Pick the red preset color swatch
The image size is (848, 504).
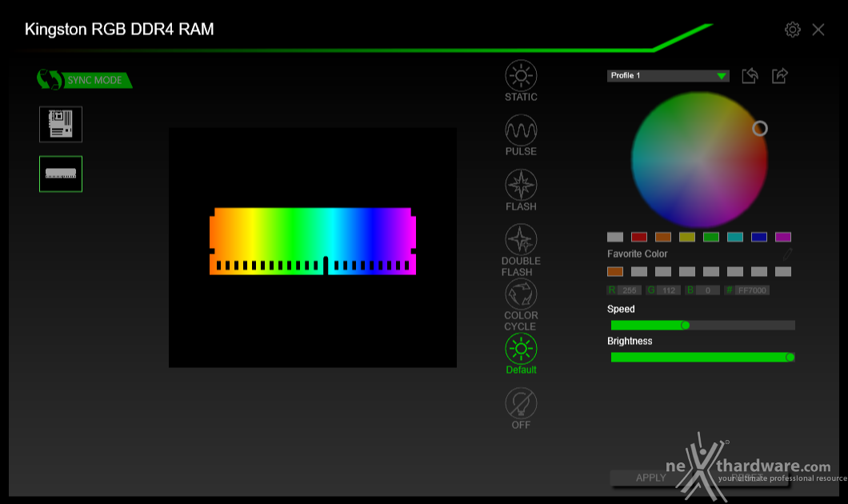pyautogui.click(x=639, y=237)
